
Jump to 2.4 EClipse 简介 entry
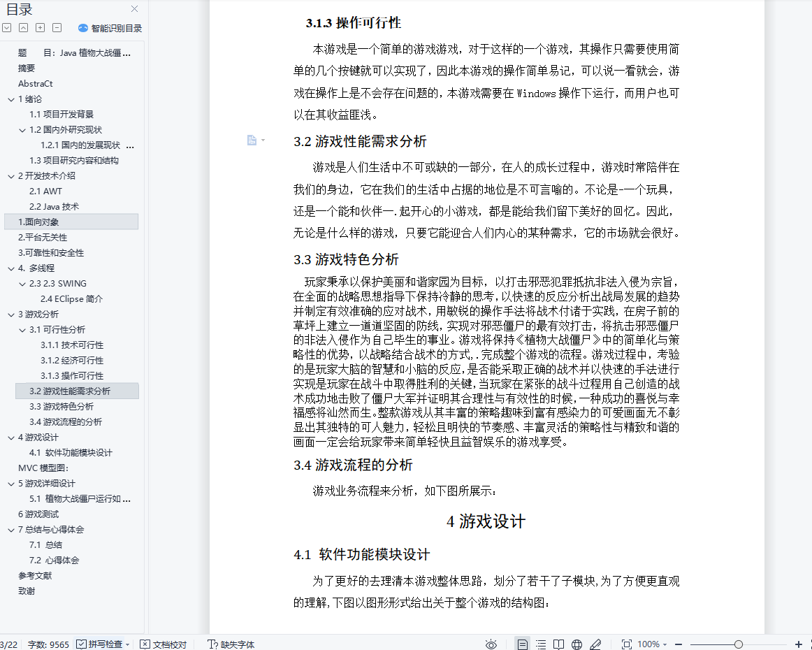pos(71,299)
